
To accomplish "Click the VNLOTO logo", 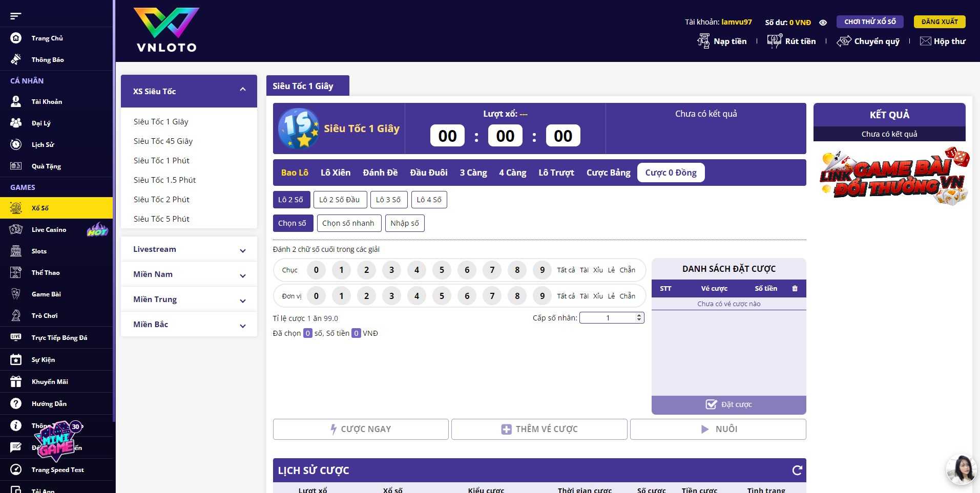I will 166,30.
